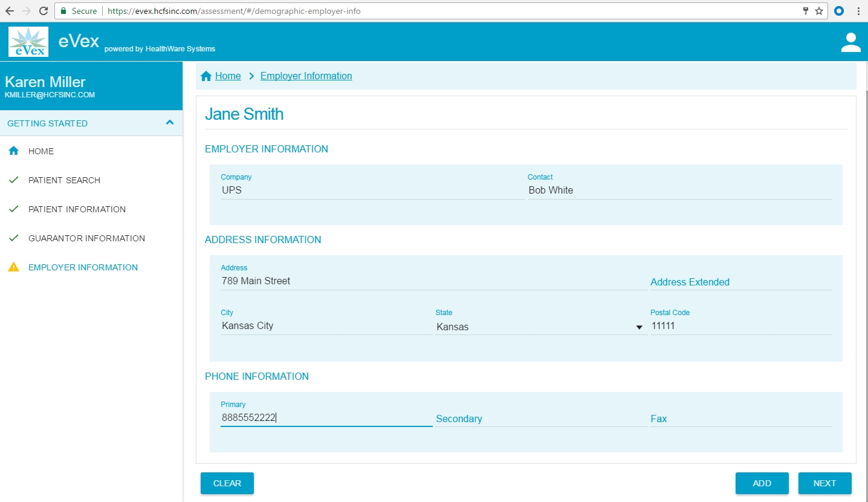Click the house icon in sidebar
The image size is (868, 502).
(13, 151)
